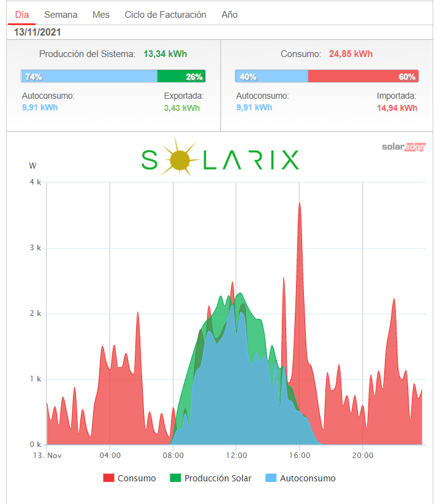Click the 14,94 kWh imported value

pos(397,108)
